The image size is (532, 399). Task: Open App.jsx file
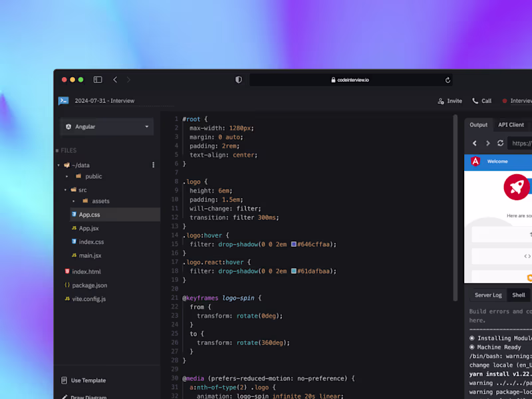coord(89,228)
